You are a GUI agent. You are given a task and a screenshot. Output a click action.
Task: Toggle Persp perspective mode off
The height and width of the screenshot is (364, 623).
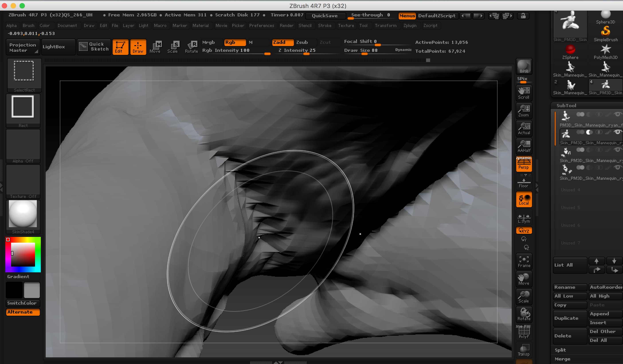(x=524, y=164)
